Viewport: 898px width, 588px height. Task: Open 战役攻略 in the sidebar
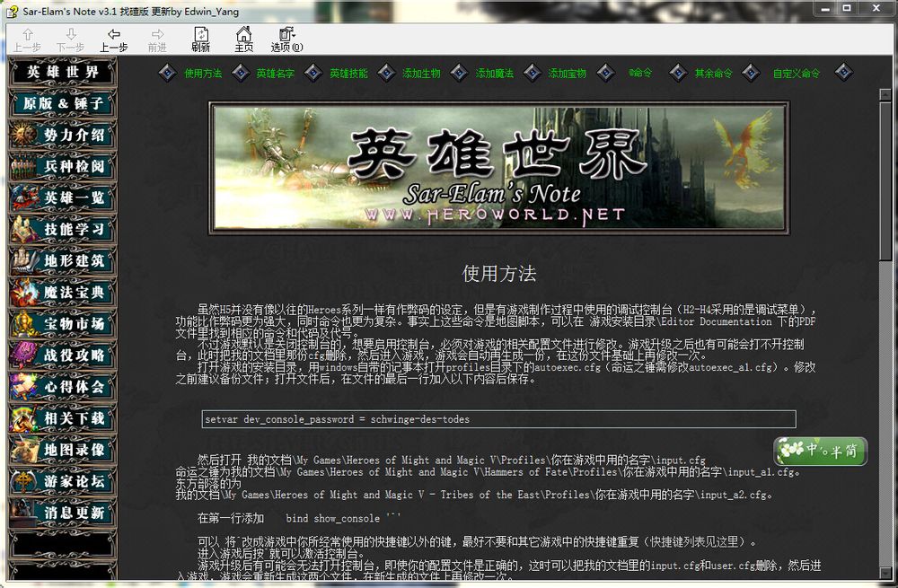pyautogui.click(x=63, y=355)
